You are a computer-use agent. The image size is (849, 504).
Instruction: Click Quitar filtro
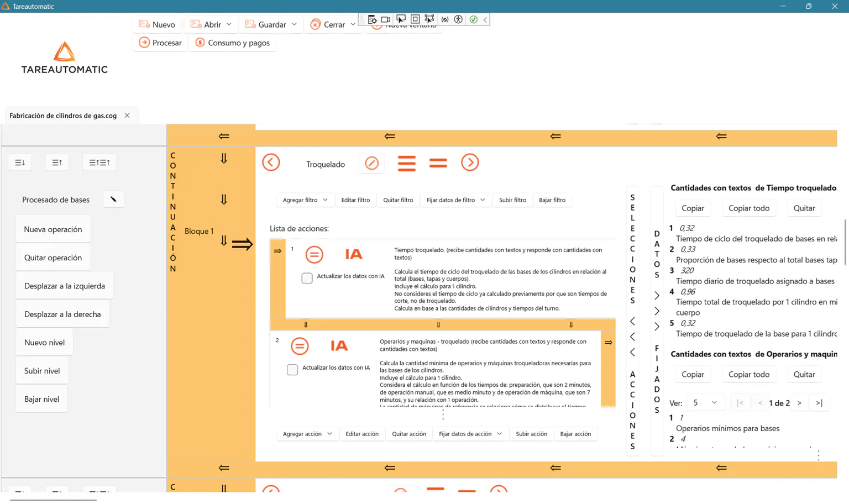(398, 200)
